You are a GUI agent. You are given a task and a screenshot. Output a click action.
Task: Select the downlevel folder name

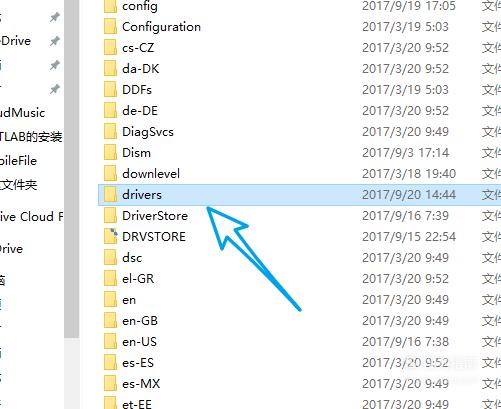coord(151,174)
